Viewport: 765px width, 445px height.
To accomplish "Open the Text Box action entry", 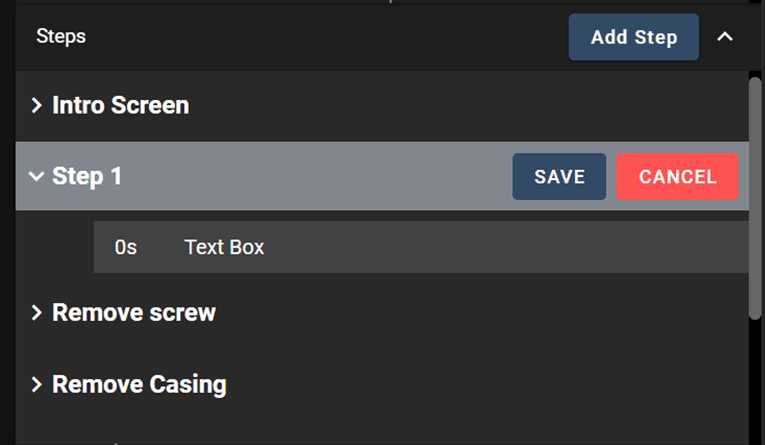I will (x=224, y=247).
